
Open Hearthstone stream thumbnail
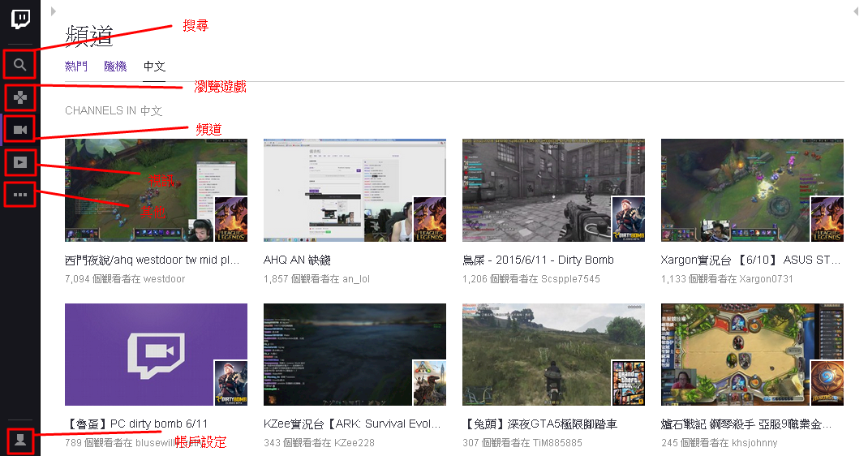tap(752, 355)
